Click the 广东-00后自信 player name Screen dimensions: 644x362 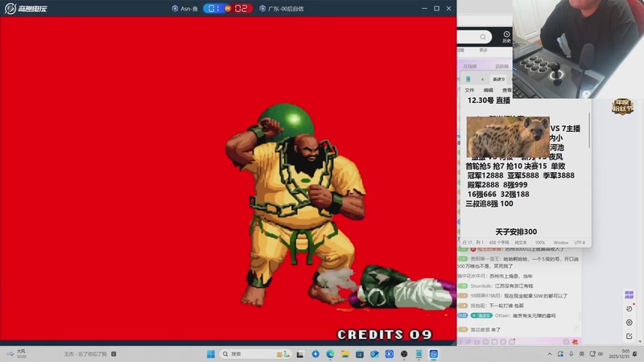pyautogui.click(x=286, y=9)
